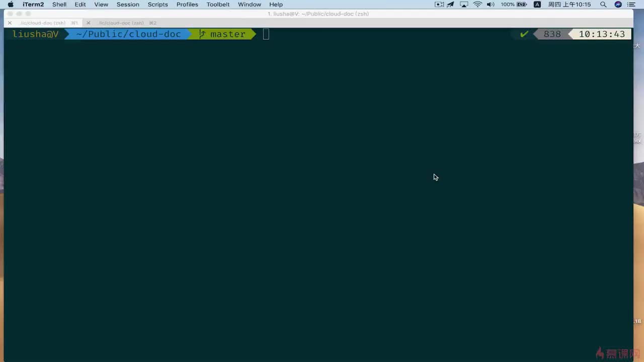Open Spotlight search
Screen dimensions: 644x362
pyautogui.click(x=603, y=5)
